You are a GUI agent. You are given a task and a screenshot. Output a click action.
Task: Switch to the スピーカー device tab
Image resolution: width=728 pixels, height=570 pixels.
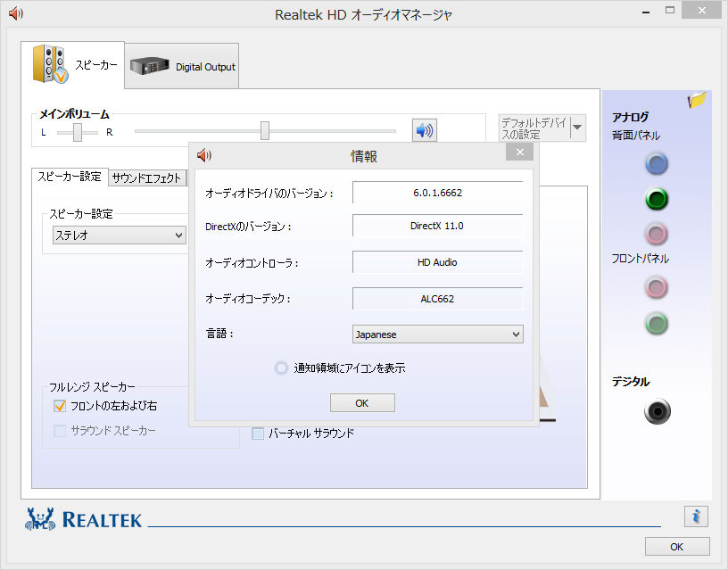point(73,64)
